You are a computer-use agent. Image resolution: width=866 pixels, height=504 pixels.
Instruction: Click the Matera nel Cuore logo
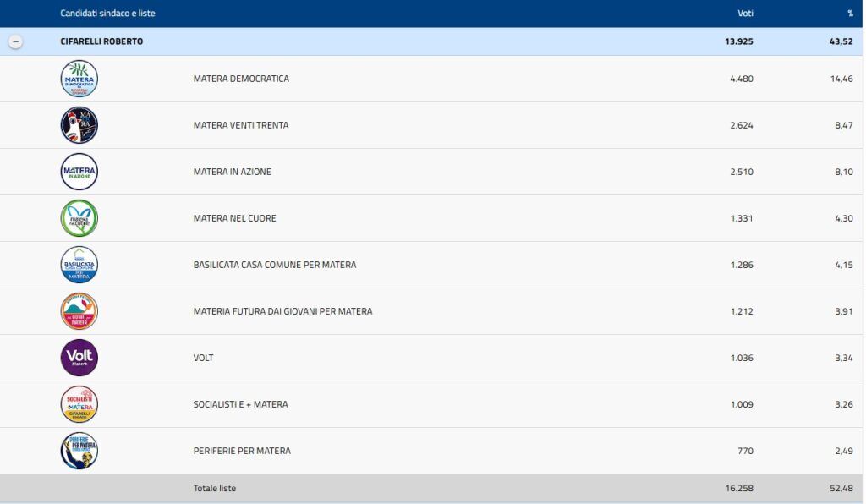[79, 218]
